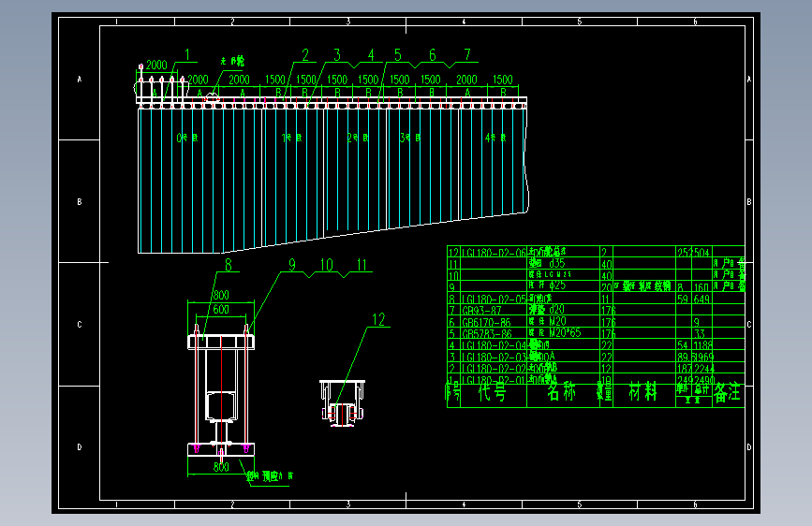Select the '备注' column header
This screenshot has width=812, height=526.
[727, 393]
